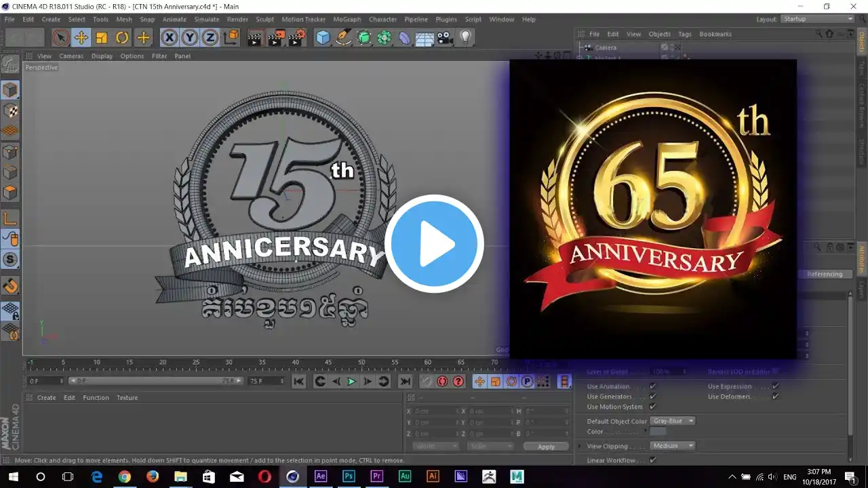Add a Cube primitive object
The image size is (868, 488).
pyautogui.click(x=323, y=37)
